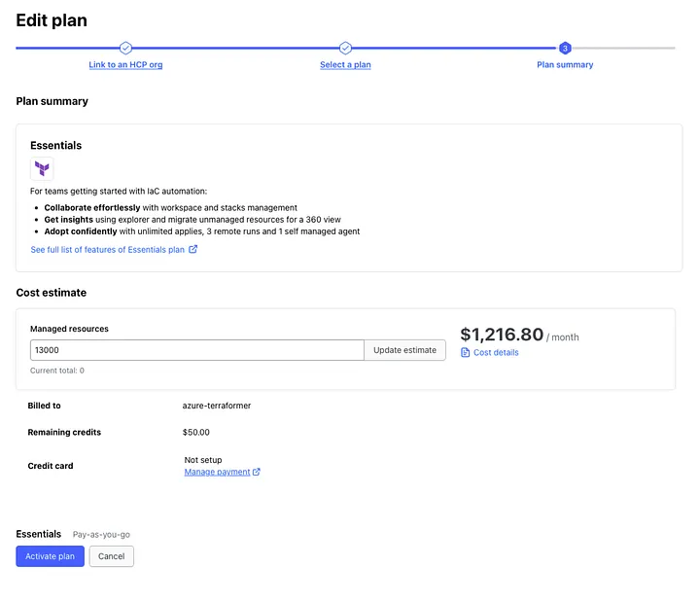Click the document icon beside Cost details
This screenshot has height=602, width=700.
coord(465,352)
